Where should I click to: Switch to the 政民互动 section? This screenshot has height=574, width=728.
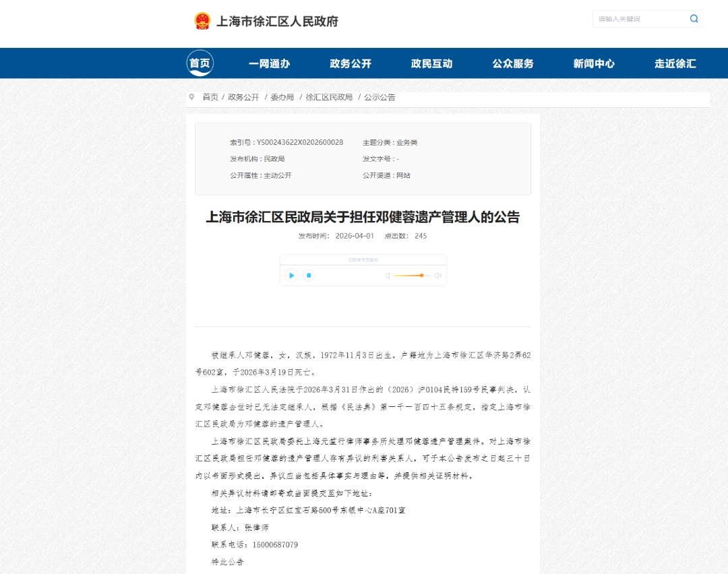pyautogui.click(x=433, y=63)
